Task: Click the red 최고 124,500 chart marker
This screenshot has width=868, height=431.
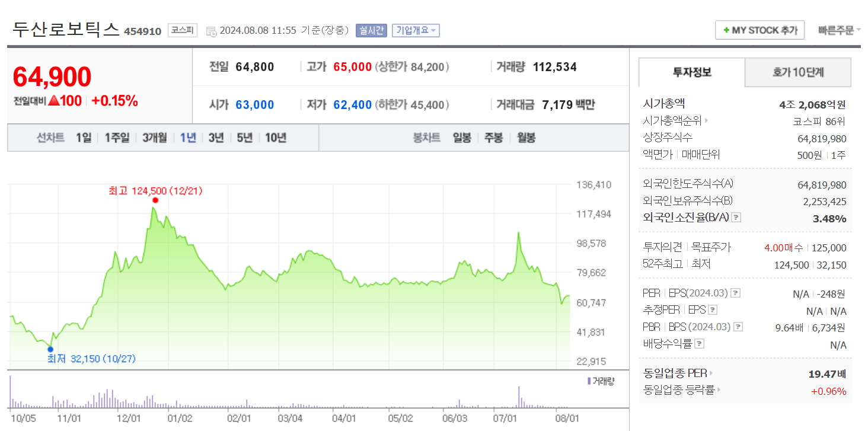Action: click(x=155, y=200)
